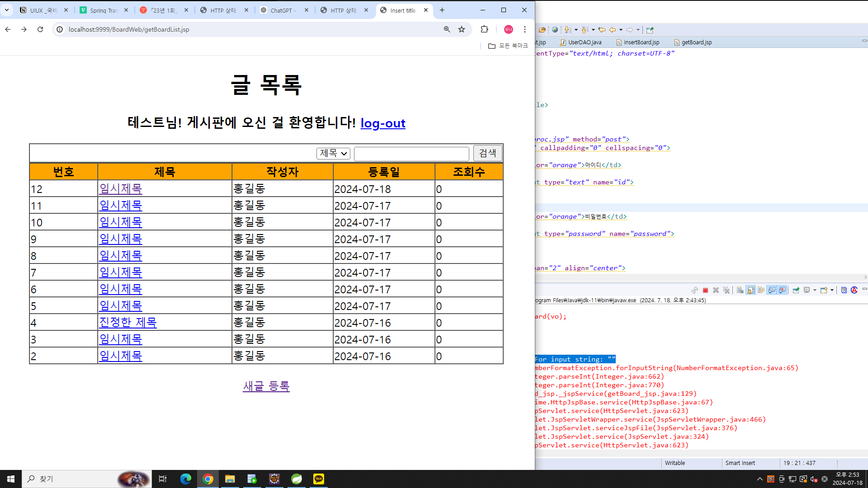The image size is (868, 488).
Task: Open the 제목 search condition dropdown
Action: (x=333, y=153)
